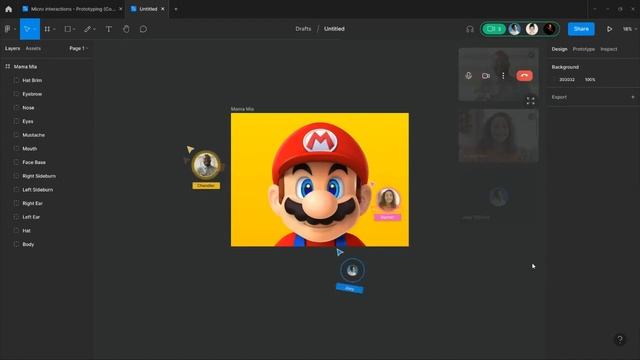The height and width of the screenshot is (360, 640).
Task: Switch to the Layers tab
Action: coord(12,48)
